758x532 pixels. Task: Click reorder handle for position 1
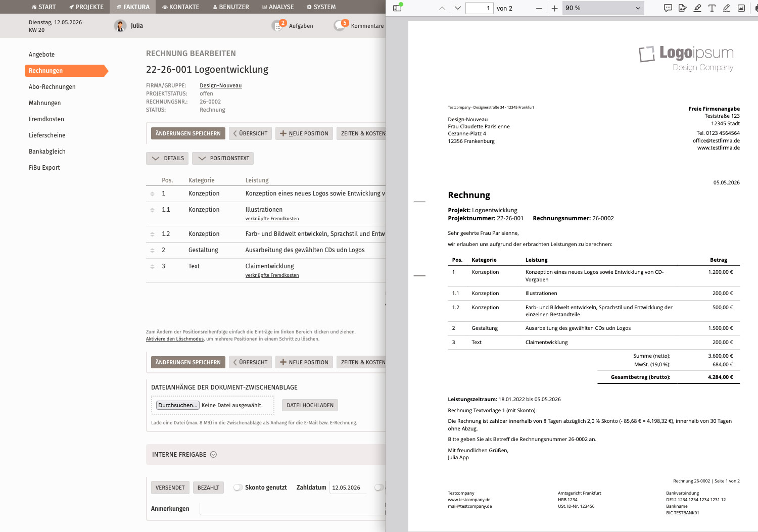(x=152, y=194)
